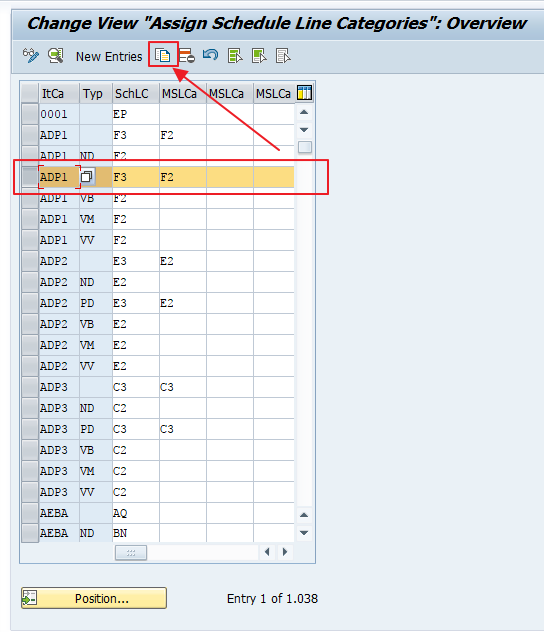Screen dimensions: 544x632
Task: Select the ADP1 VM row selector
Action: 30,219
